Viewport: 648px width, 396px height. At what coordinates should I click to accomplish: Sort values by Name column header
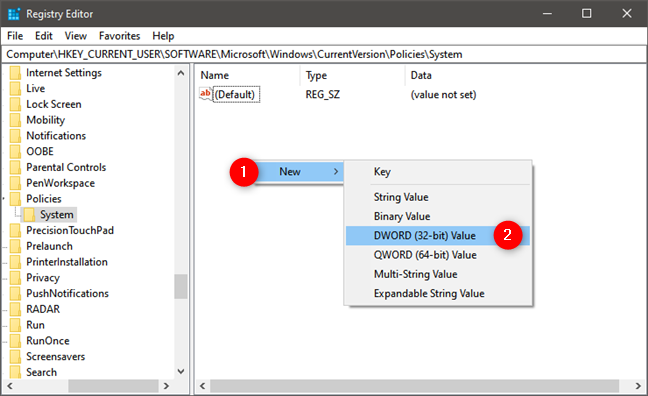point(248,75)
